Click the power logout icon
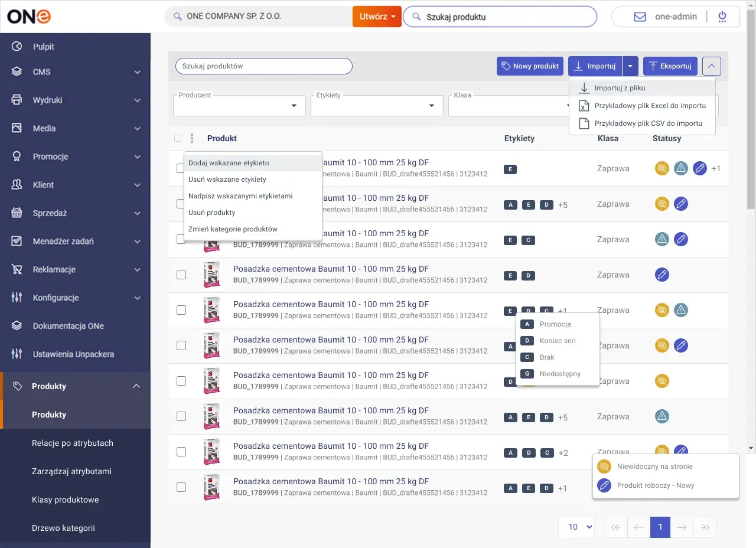756x548 pixels. (722, 17)
